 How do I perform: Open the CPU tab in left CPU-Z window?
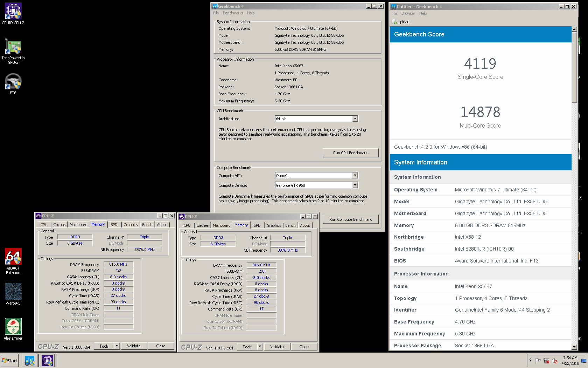pos(44,225)
